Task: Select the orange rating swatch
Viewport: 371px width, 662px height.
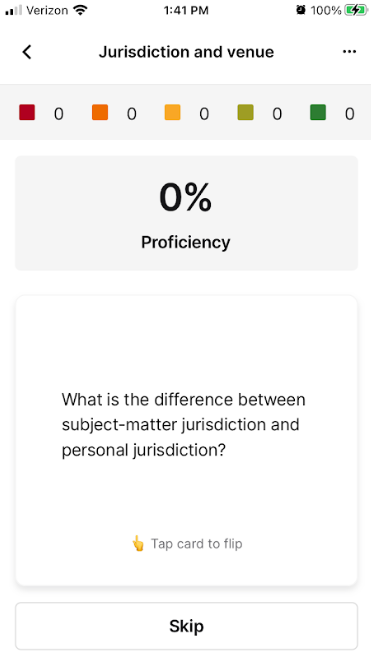Action: [x=100, y=113]
